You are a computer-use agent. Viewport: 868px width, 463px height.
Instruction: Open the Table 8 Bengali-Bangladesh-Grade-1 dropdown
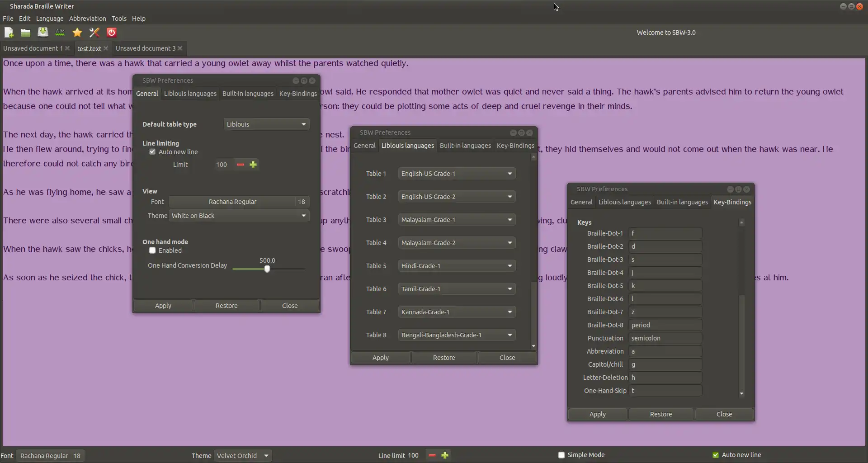point(457,335)
